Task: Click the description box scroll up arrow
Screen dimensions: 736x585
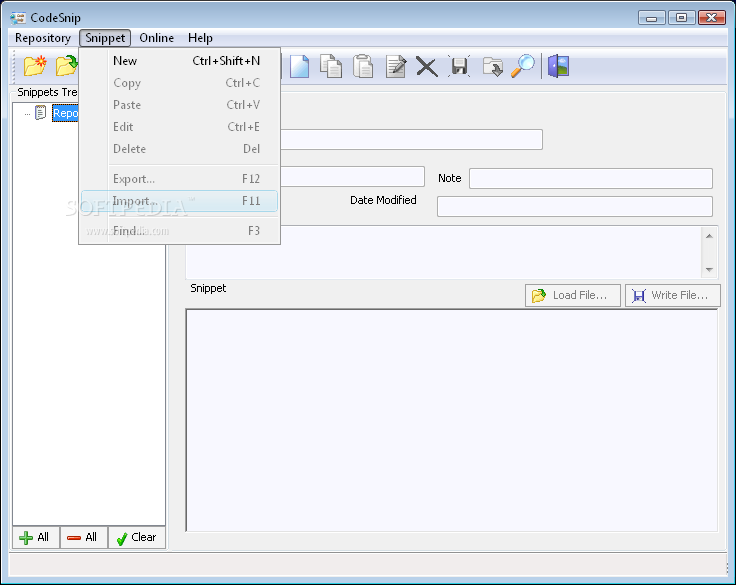Action: pos(709,236)
